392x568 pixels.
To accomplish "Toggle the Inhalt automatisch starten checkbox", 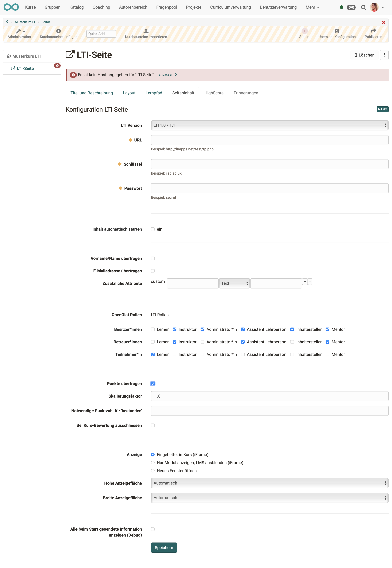I will pos(153,229).
